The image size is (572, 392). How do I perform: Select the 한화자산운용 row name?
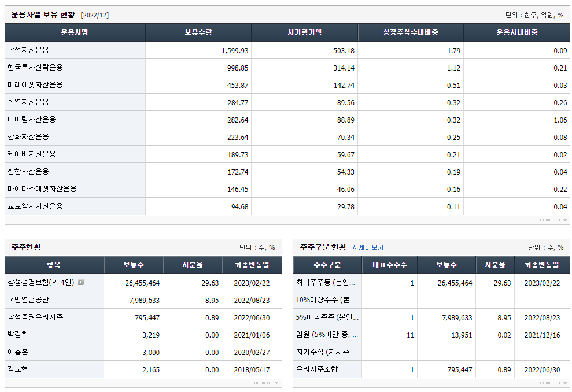point(28,137)
